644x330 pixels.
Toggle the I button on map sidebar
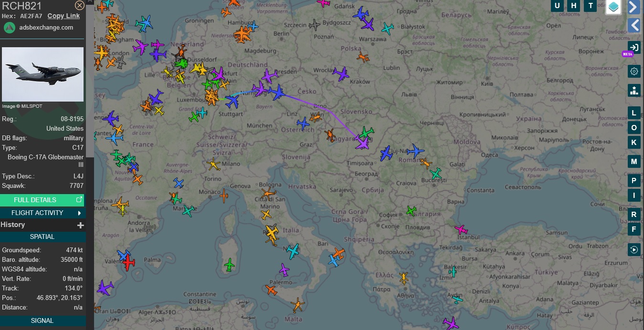click(x=634, y=195)
